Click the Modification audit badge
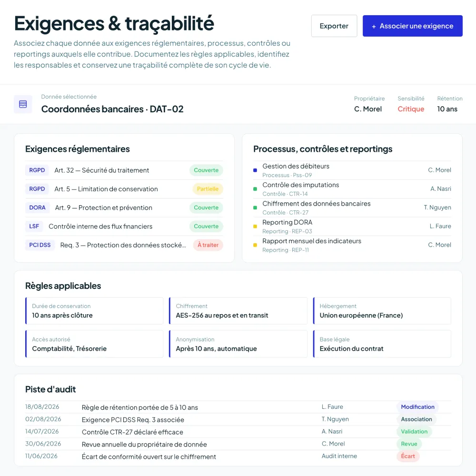476x476 pixels. [x=417, y=407]
